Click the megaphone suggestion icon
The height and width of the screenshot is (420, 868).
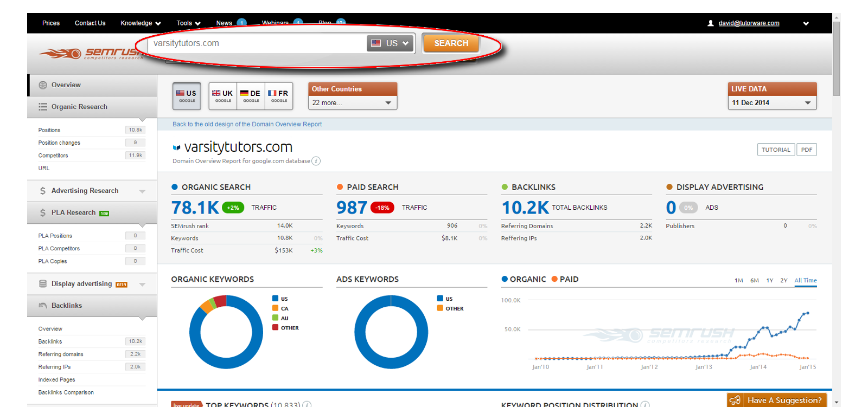[735, 400]
